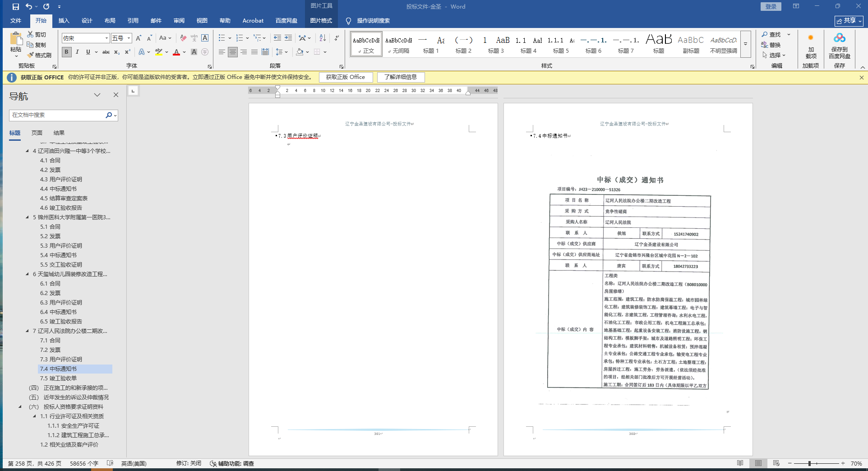The width and height of the screenshot is (868, 471).
Task: Cut the selection with 剪切
Action: point(37,34)
